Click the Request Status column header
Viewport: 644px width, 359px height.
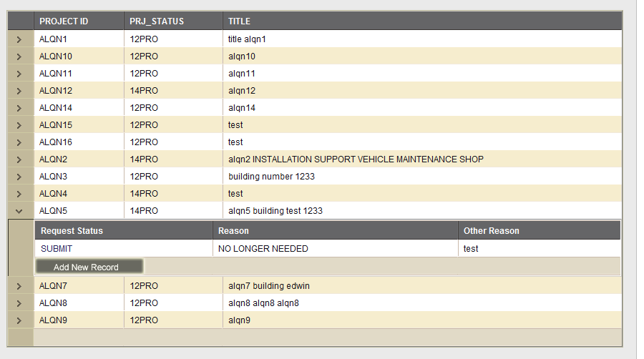click(72, 231)
